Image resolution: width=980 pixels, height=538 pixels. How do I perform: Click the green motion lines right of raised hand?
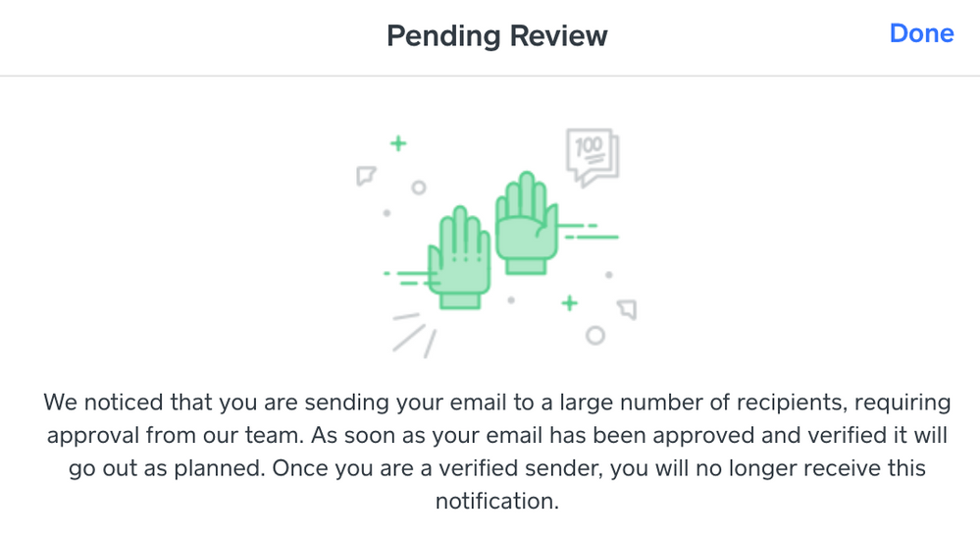point(588,232)
